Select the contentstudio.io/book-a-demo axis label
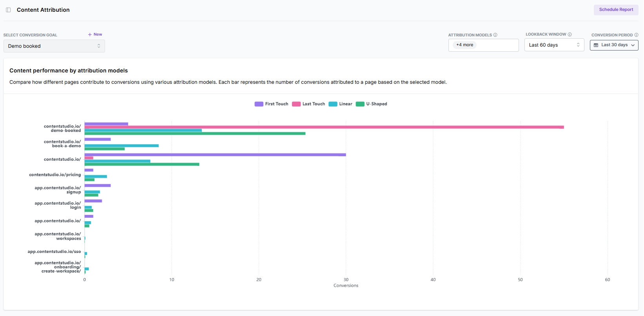 [62, 144]
